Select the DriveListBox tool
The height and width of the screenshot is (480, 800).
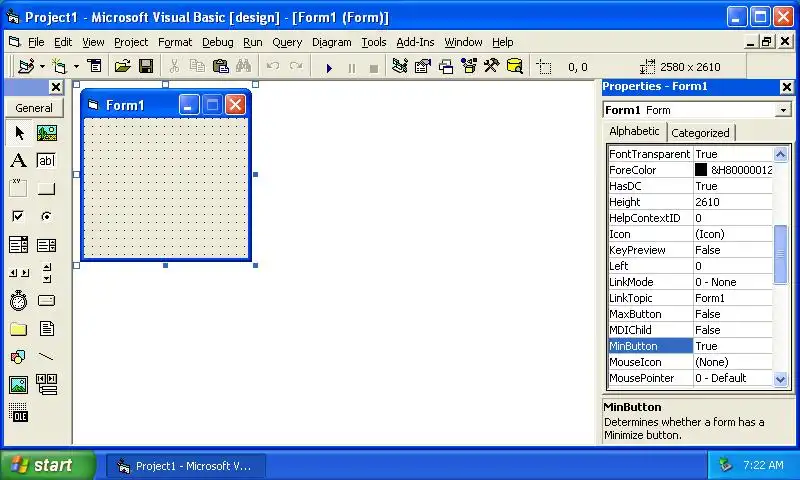(x=46, y=300)
